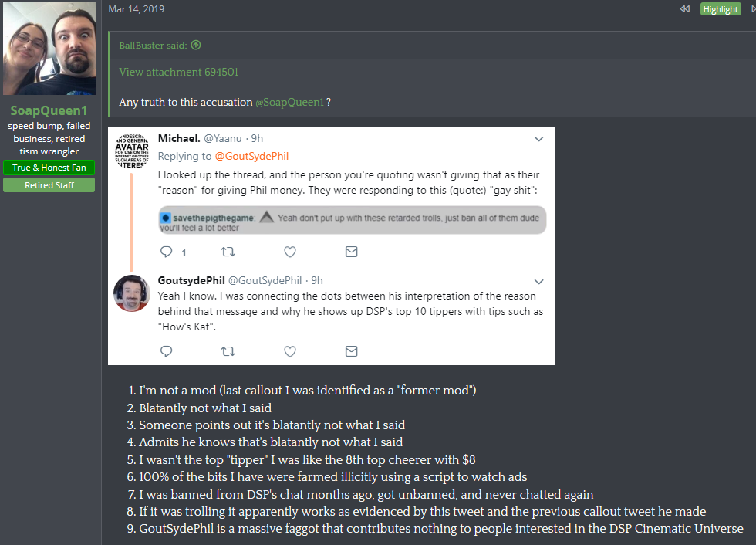756x545 pixels.
Task: Click SoapQueen1's avatar photo
Action: point(49,49)
